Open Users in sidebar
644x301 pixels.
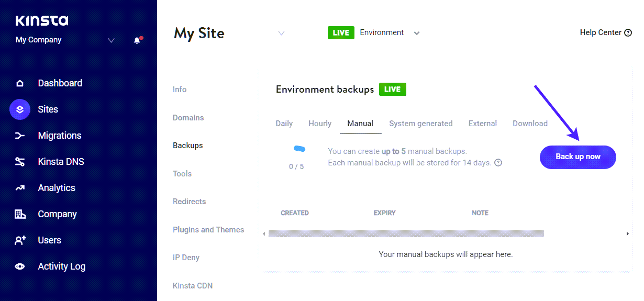[50, 240]
